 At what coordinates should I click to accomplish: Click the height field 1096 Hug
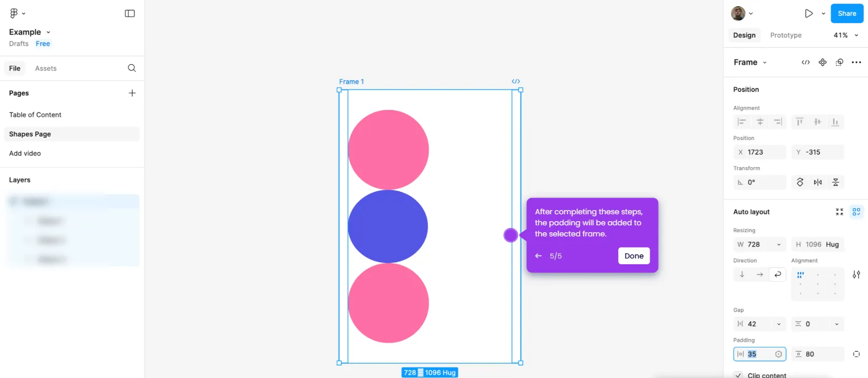[x=817, y=245]
